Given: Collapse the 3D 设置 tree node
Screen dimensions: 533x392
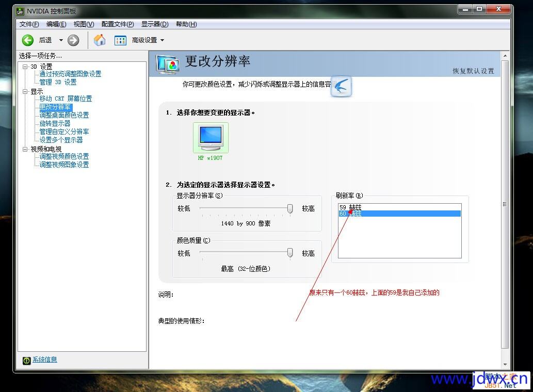Looking at the screenshot, I should tap(25, 67).
